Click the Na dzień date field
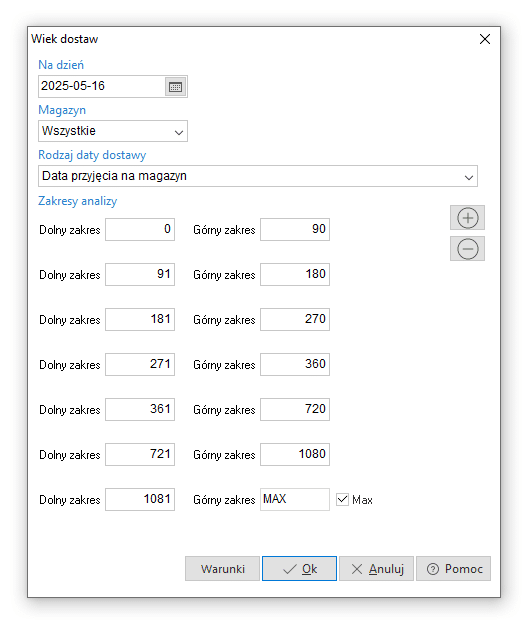Screen dimensions: 527x626 click(102, 86)
